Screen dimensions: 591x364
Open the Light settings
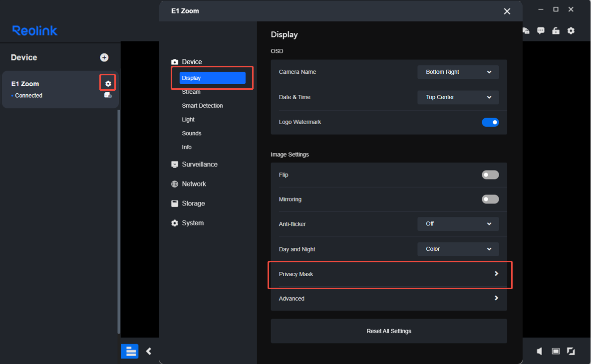[x=188, y=119]
